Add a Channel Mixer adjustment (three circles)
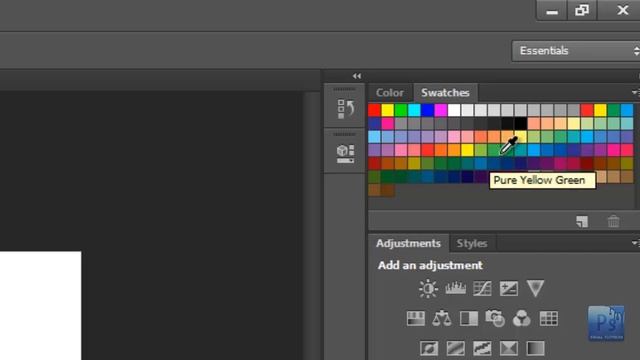Viewport: 640px width, 360px height. click(522, 318)
